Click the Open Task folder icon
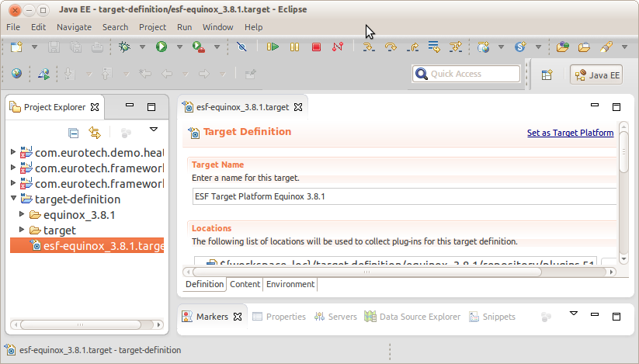Viewport: 639px width, 364px height. 584,47
